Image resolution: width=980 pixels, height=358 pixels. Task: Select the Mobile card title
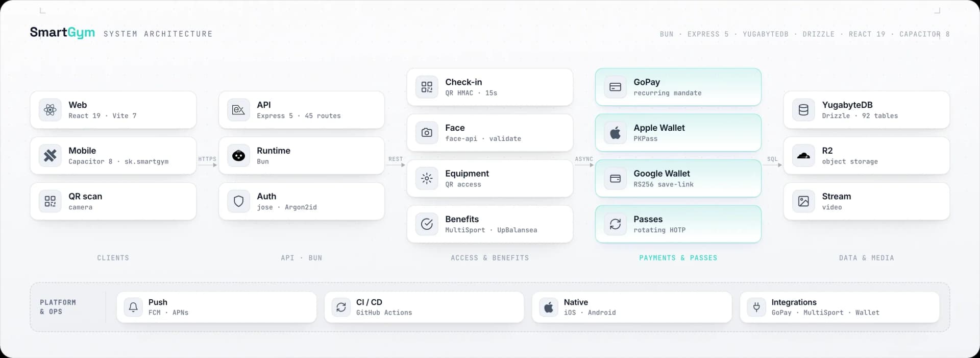[x=82, y=151]
